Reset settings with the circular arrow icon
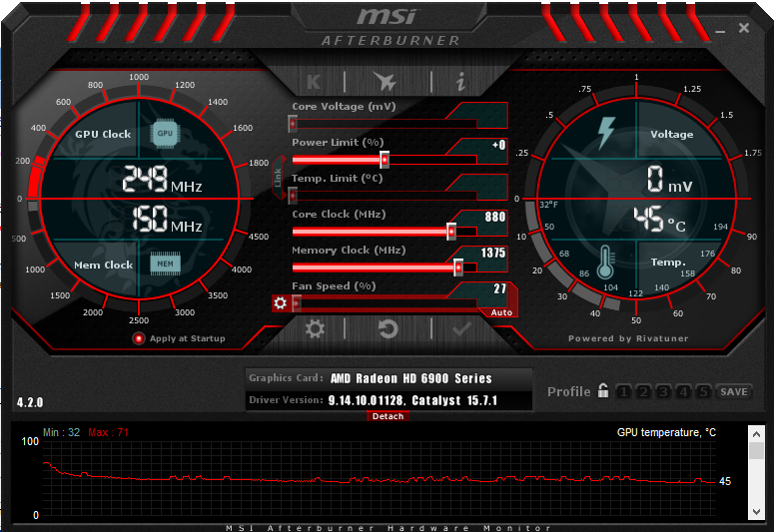The image size is (774, 532). click(x=387, y=329)
